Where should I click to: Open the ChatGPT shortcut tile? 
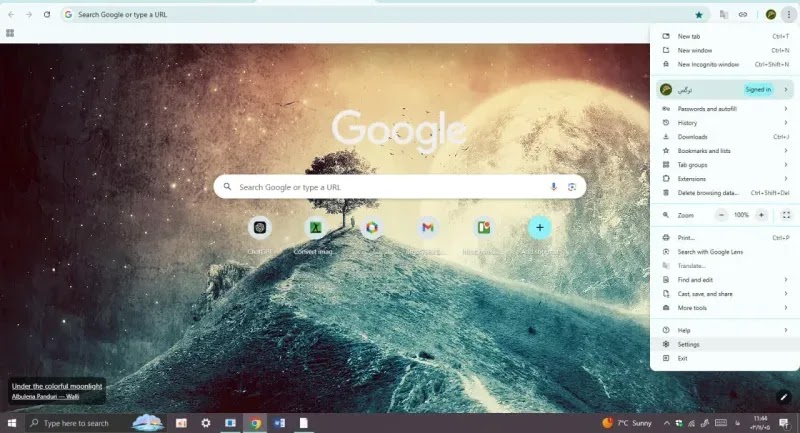point(260,227)
